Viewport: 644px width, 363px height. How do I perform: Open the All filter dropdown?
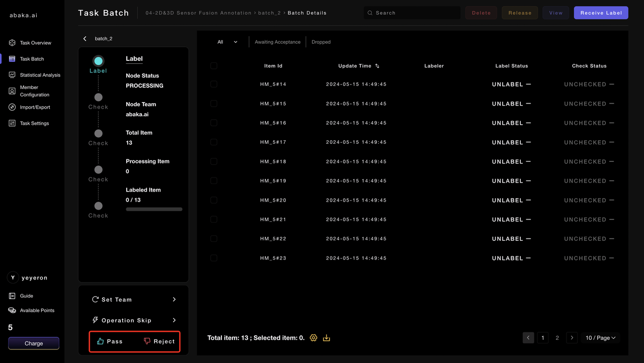pos(227,42)
